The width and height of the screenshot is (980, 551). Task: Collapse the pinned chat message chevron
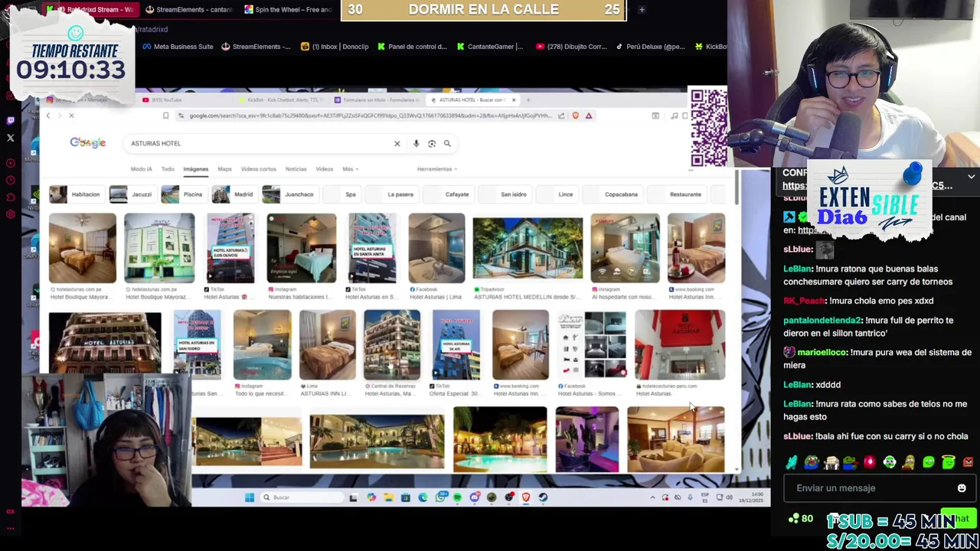pos(971,177)
